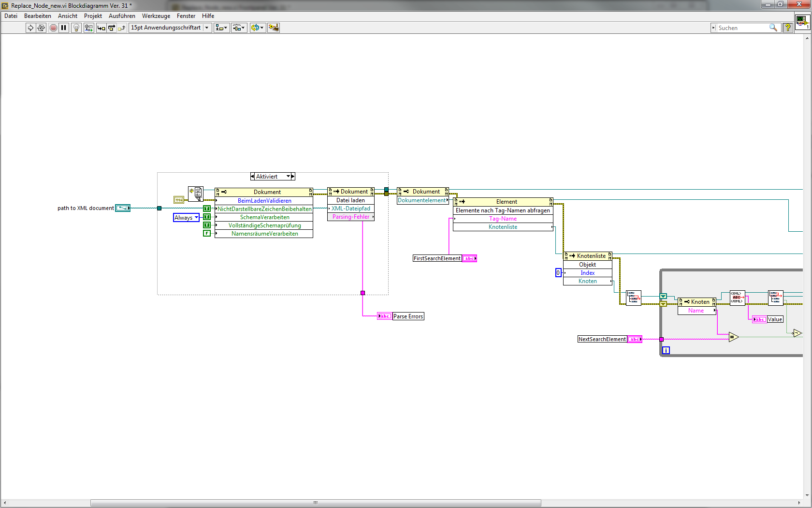Click the Pause button in toolbar
The height and width of the screenshot is (508, 812).
63,28
